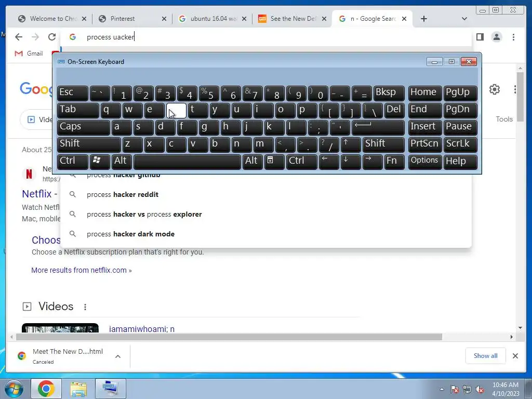
Task: Click the address bar text field
Action: pyautogui.click(x=266, y=37)
